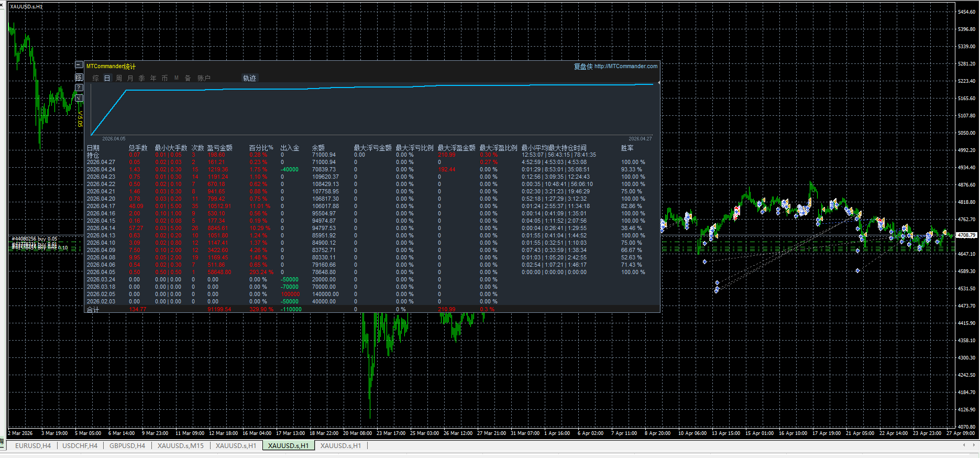Select the 2026.04.27 row date
The width and height of the screenshot is (980, 458).
click(x=101, y=162)
